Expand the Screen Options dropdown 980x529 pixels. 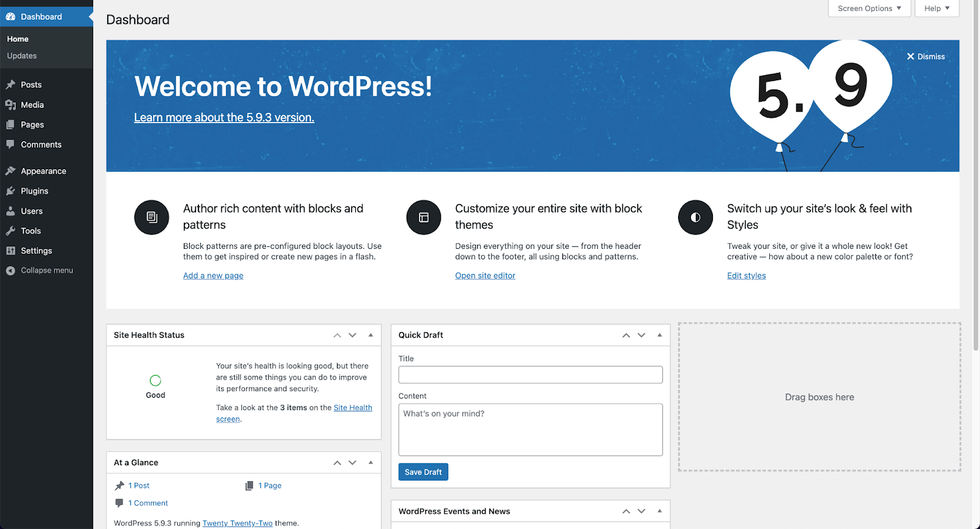[869, 9]
